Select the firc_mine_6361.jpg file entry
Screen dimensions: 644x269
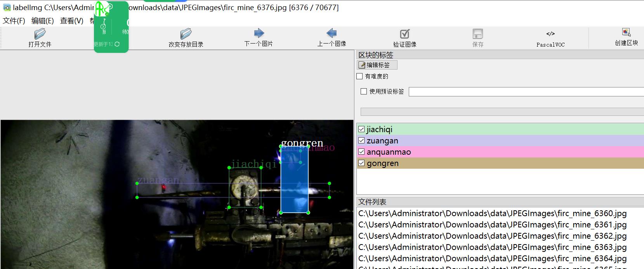tap(492, 225)
